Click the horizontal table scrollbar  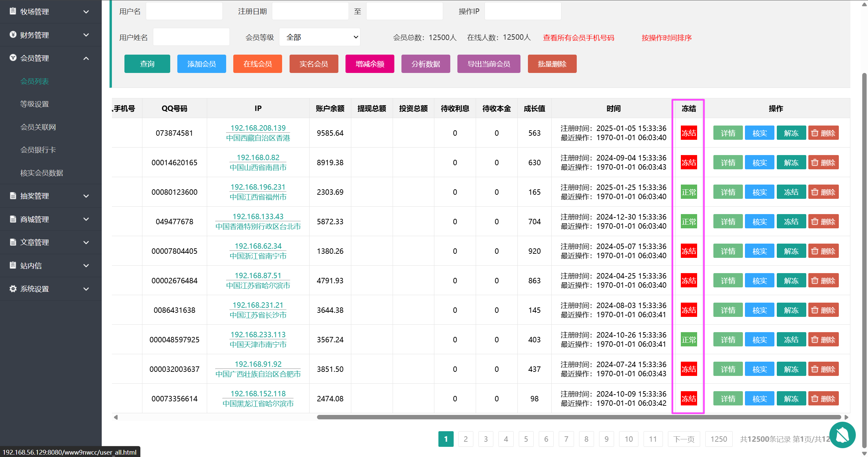click(x=579, y=417)
